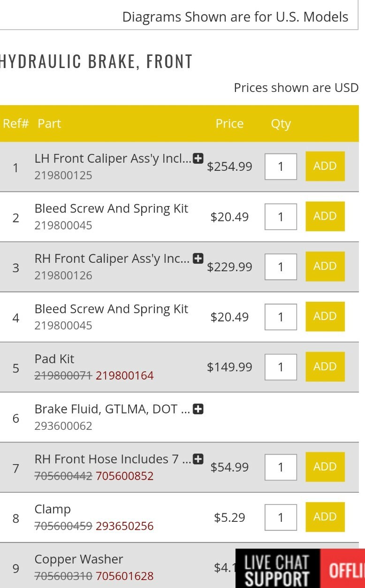The image size is (365, 588).
Task: Click quantity field for Pad Kit
Action: click(x=281, y=367)
